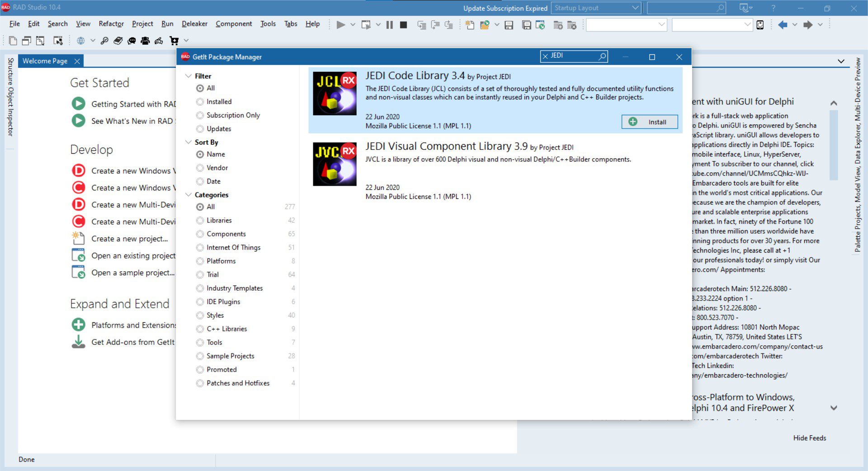Click the dark Forward navigation arrow
Screen dimensions: 868x471
[808, 25]
